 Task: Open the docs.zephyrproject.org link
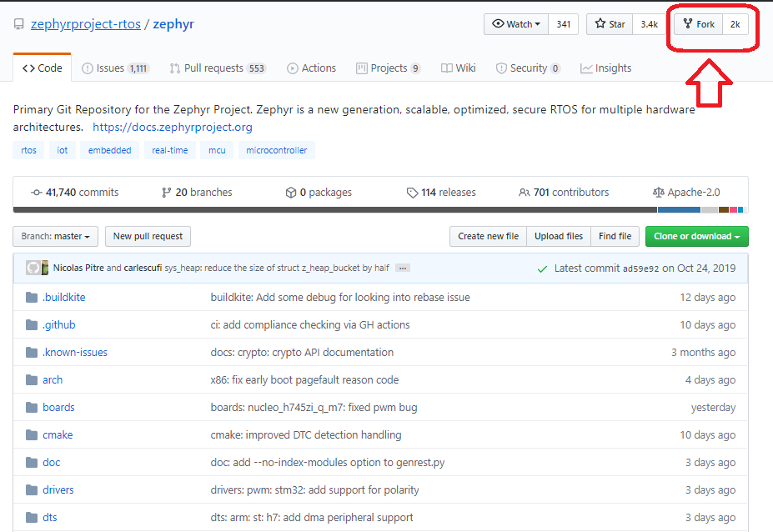[172, 128]
